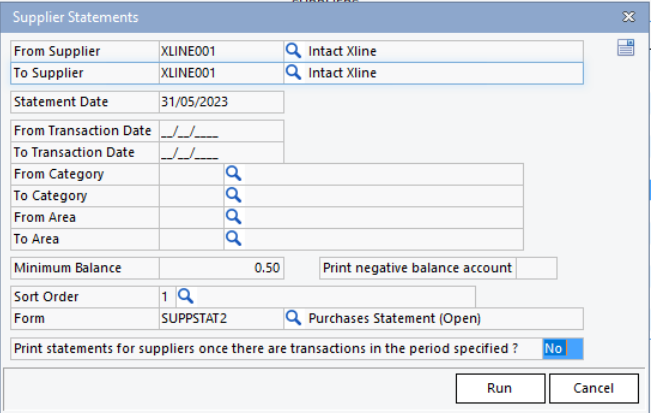
Task: Cancel the Supplier Statements dialog
Action: click(x=594, y=388)
